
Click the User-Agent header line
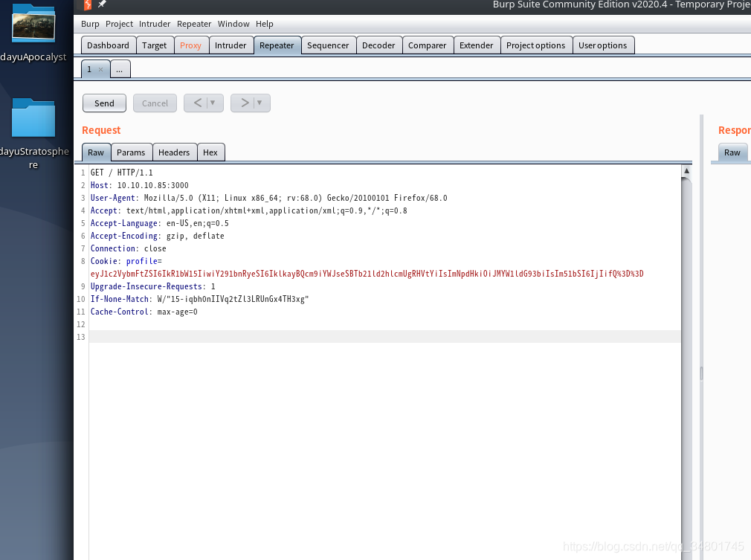pos(268,198)
